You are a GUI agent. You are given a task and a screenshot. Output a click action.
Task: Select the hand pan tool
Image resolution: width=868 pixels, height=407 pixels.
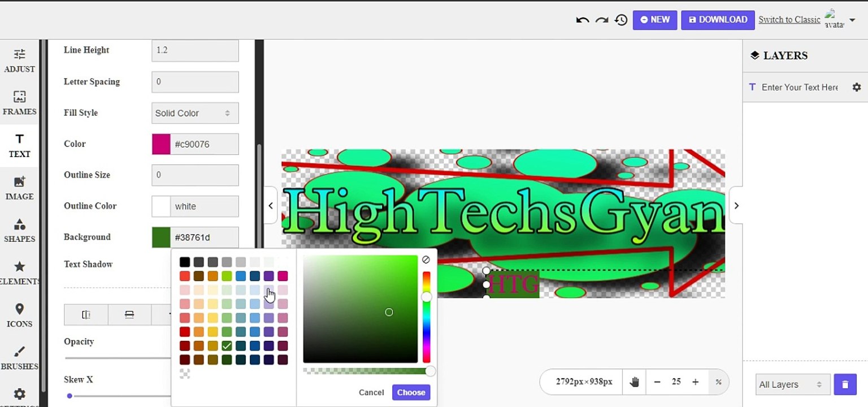point(634,382)
